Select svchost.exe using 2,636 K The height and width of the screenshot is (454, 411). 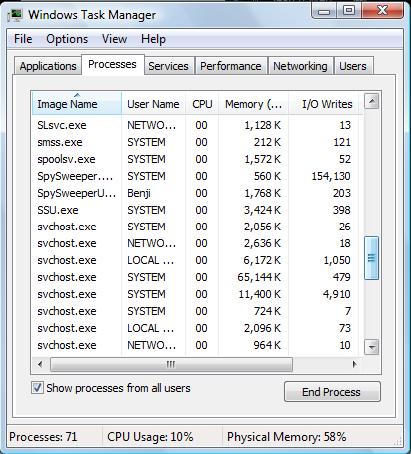195,243
